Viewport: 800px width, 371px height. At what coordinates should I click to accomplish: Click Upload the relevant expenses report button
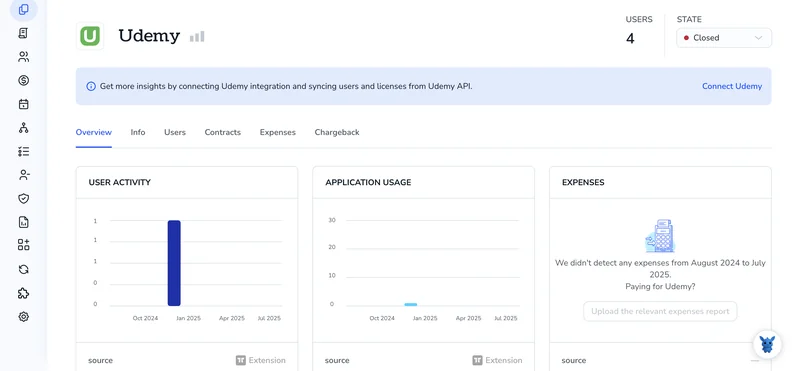(660, 311)
